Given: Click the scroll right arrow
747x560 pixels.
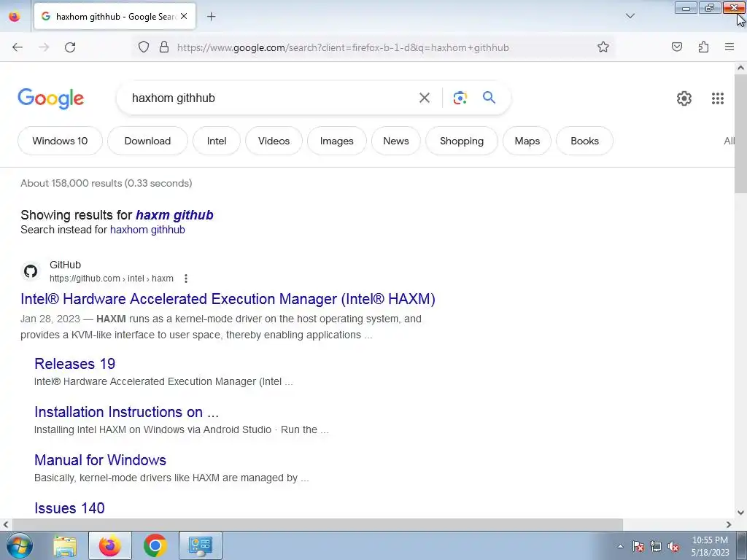Looking at the screenshot, I should point(729,524).
